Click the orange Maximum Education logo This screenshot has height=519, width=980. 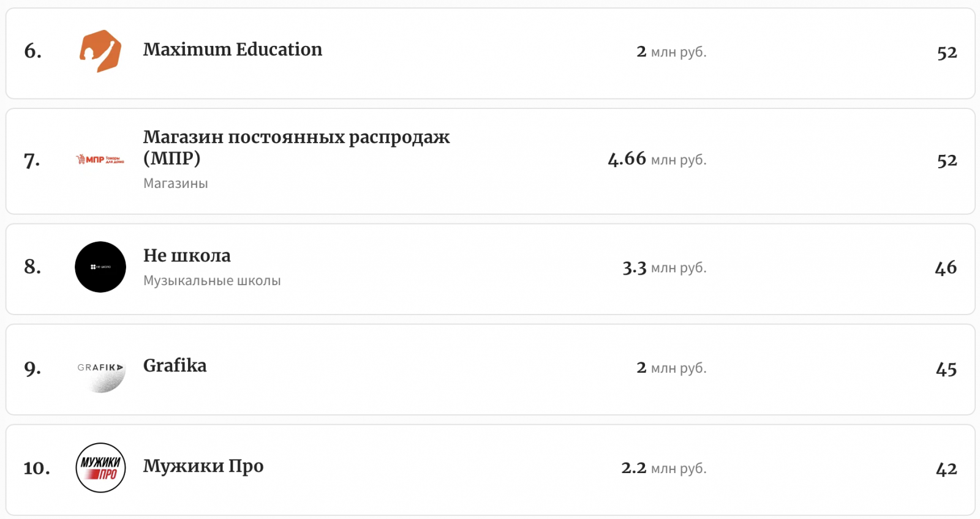(x=100, y=51)
